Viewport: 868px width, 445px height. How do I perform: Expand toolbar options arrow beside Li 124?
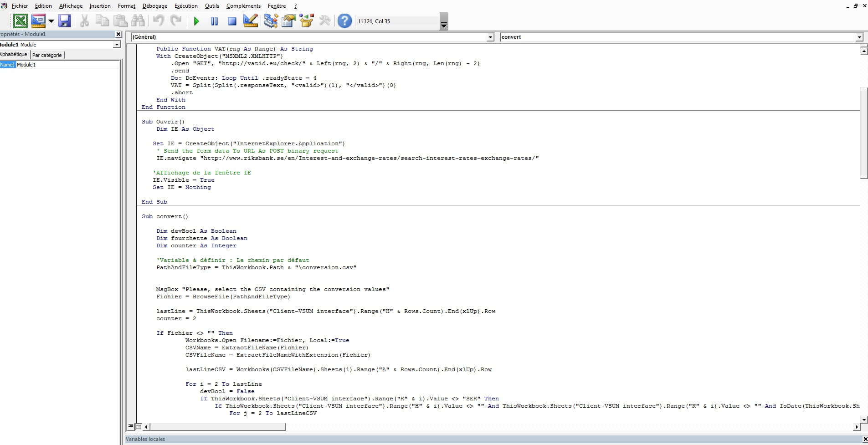point(444,21)
